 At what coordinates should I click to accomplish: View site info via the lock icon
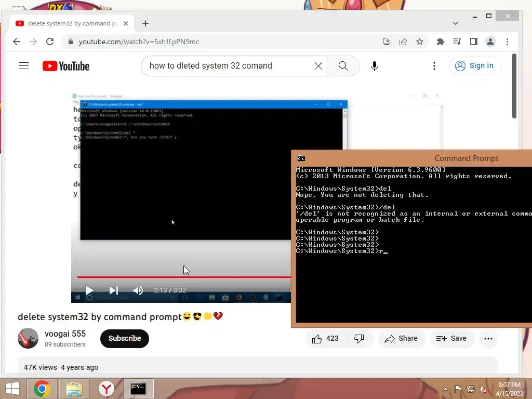[71, 42]
